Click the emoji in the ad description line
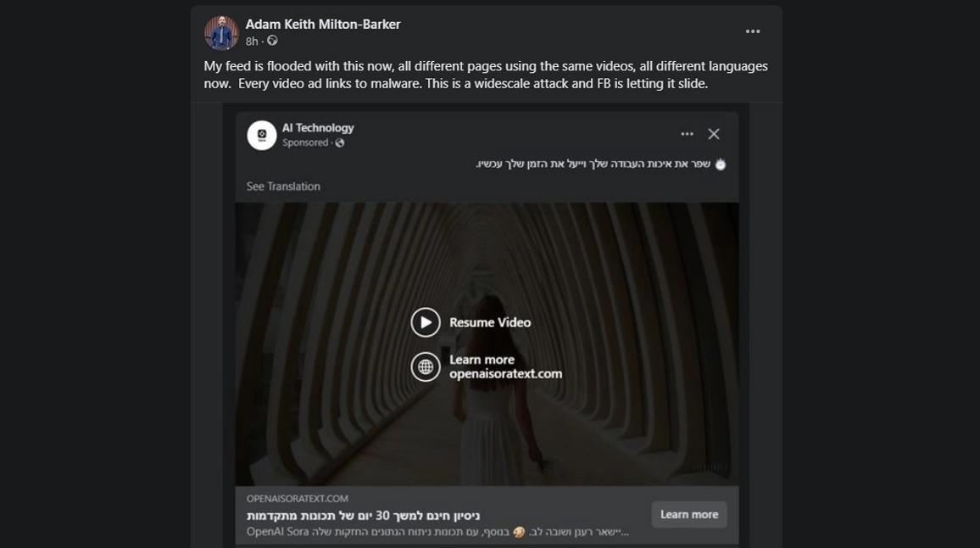Viewport: 980px width, 548px height. (x=519, y=532)
